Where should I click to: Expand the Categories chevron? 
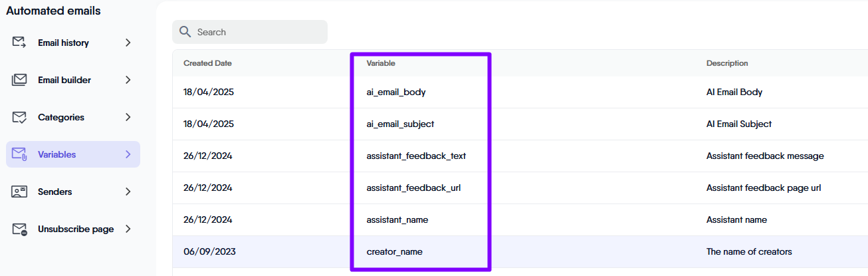point(128,117)
